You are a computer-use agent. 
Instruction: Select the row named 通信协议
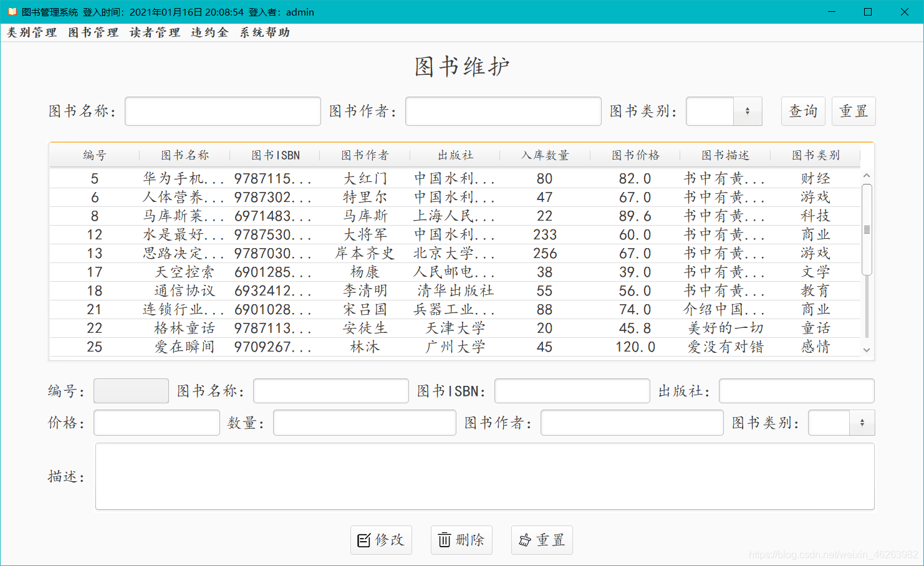[x=455, y=291]
